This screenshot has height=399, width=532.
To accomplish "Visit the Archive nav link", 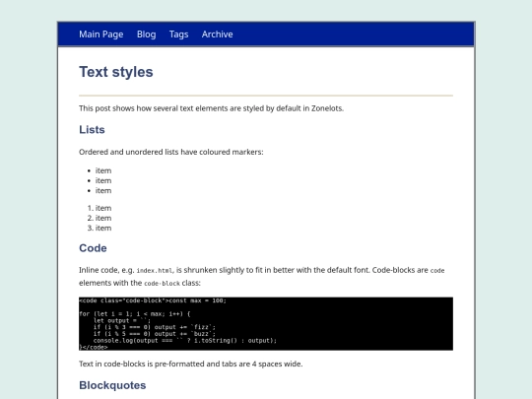I will point(217,34).
